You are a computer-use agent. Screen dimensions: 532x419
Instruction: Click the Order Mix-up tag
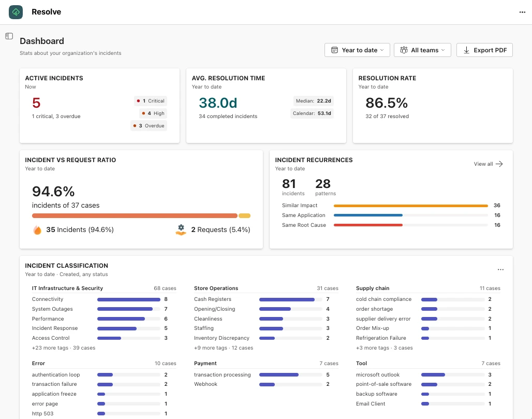[x=373, y=328]
